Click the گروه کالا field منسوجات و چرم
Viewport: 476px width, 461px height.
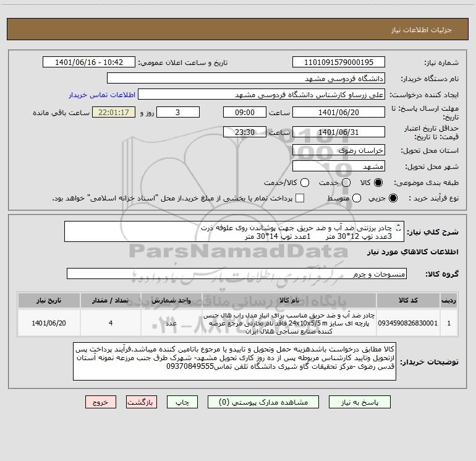pos(237,274)
